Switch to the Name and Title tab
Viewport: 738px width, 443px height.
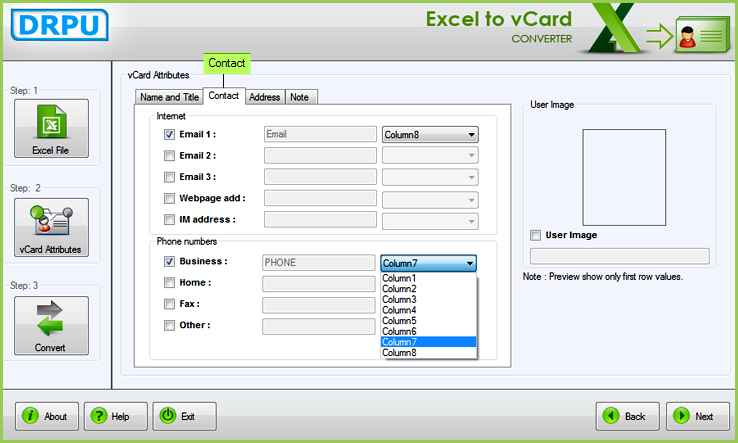[x=169, y=97]
